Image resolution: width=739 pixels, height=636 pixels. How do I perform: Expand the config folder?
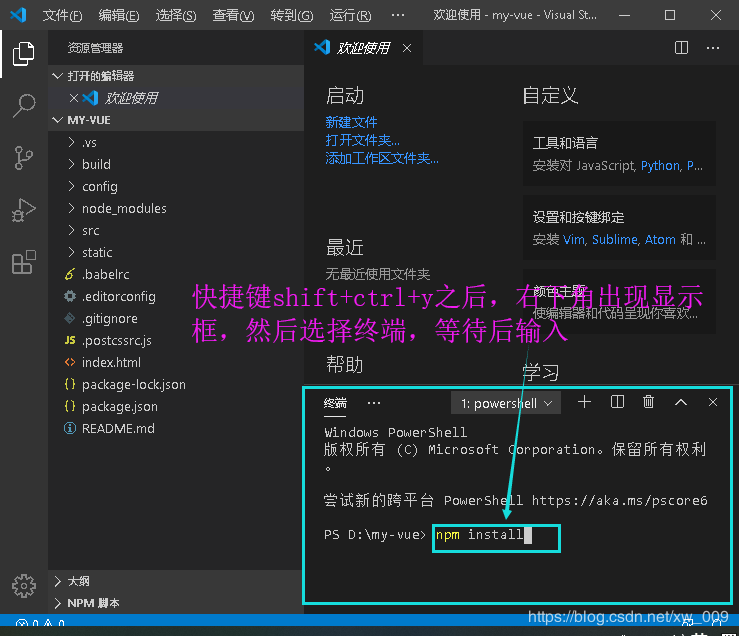(x=71, y=186)
